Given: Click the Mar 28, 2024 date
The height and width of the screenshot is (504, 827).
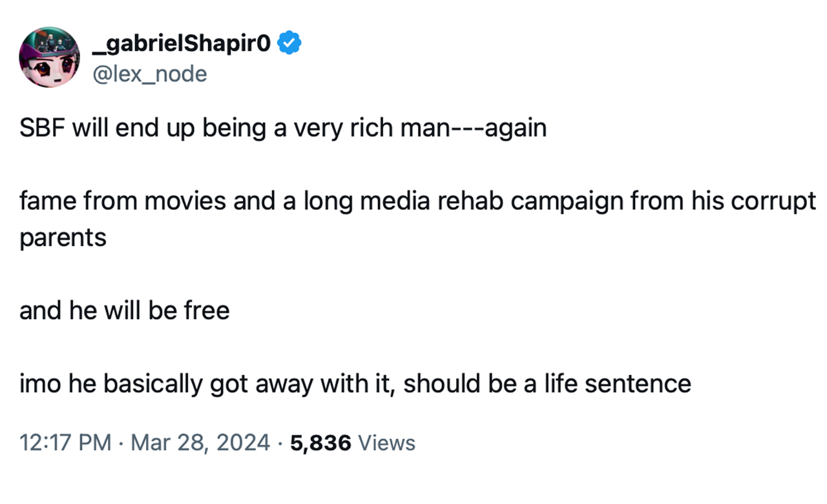Looking at the screenshot, I should pos(202,443).
